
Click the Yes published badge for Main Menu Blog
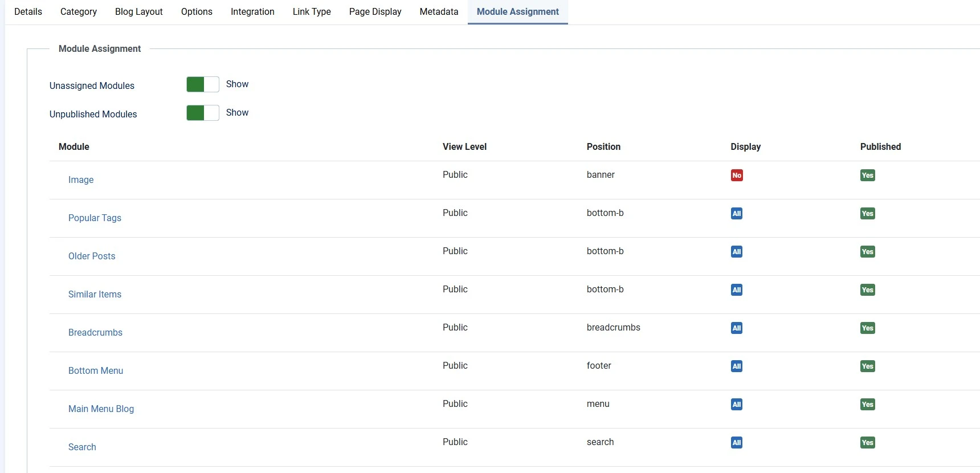[868, 405]
